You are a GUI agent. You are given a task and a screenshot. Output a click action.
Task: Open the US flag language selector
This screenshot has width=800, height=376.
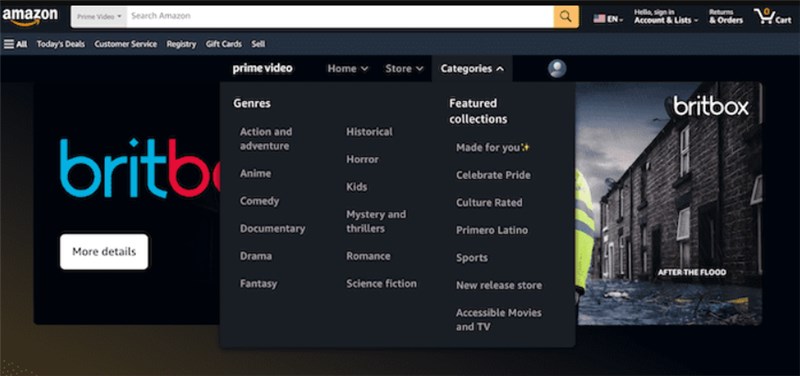[x=608, y=19]
